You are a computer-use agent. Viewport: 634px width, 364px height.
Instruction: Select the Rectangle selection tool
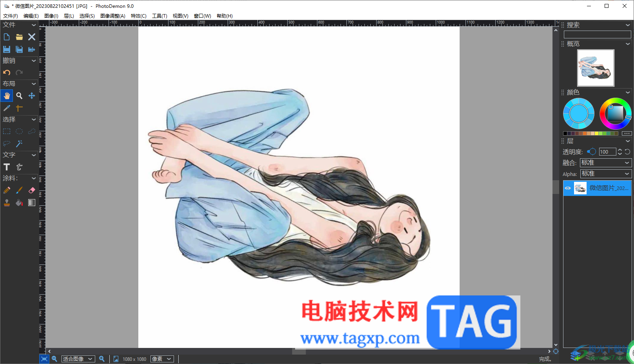(7, 131)
